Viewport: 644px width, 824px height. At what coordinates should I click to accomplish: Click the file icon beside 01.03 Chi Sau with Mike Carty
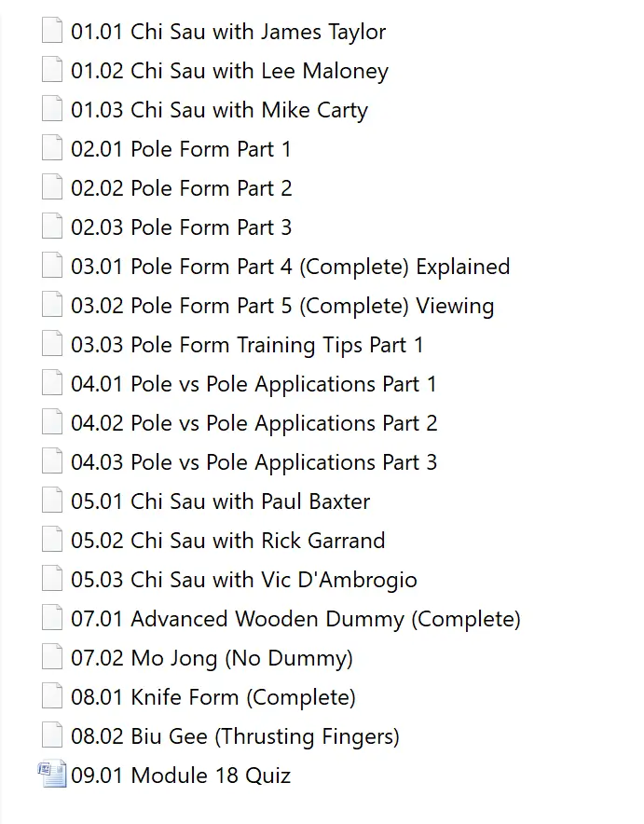tap(52, 110)
